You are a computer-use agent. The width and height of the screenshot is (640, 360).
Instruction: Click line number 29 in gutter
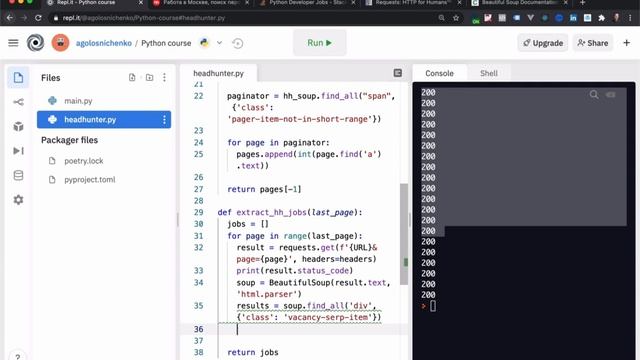198,213
